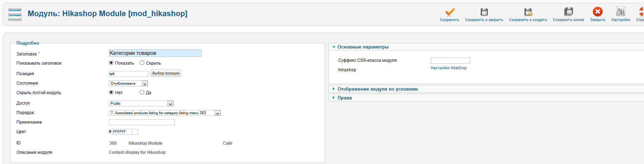The height and width of the screenshot is (164, 644).
Task: Open the Настройки HikaShop link
Action: pyautogui.click(x=449, y=68)
